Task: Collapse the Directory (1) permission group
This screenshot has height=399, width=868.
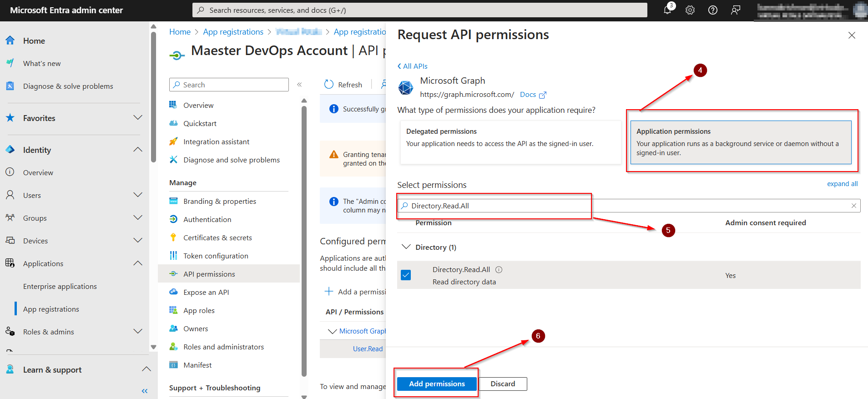Action: [406, 247]
